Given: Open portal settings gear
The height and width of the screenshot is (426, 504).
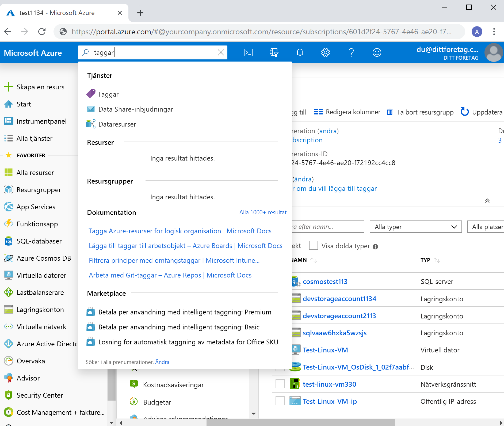Looking at the screenshot, I should [x=325, y=52].
